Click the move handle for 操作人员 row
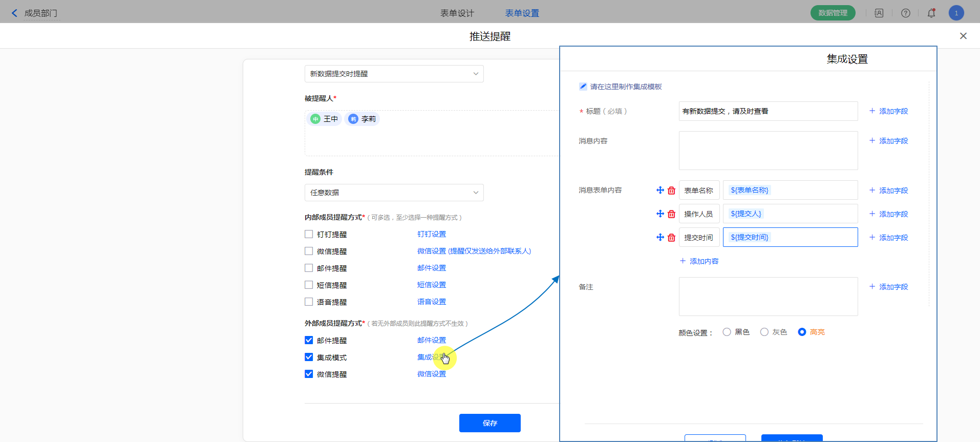The image size is (980, 442). click(660, 214)
